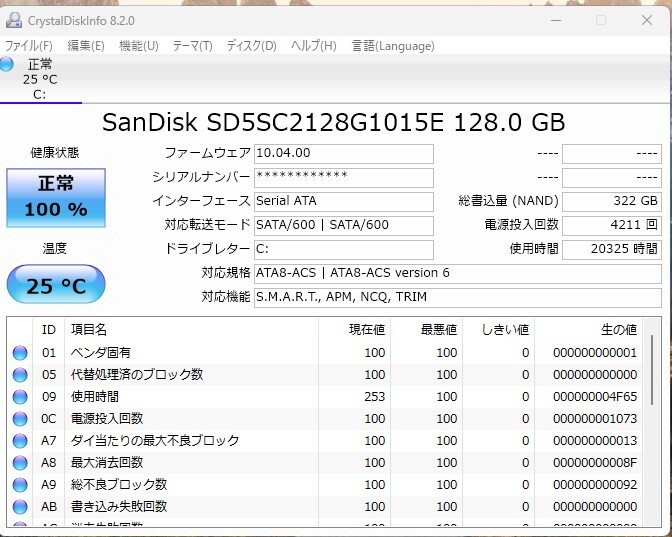Click the masked serial number field
Viewport: 672px width, 537px height.
(x=344, y=177)
